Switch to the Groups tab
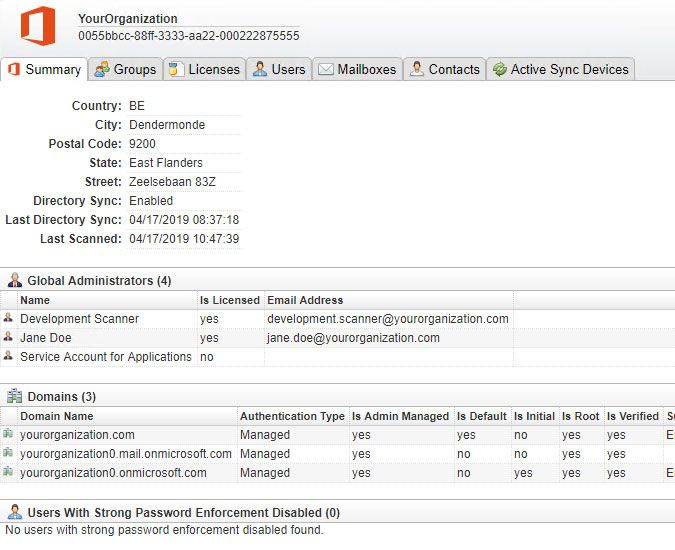Image resolution: width=675 pixels, height=550 pixels. coord(125,69)
